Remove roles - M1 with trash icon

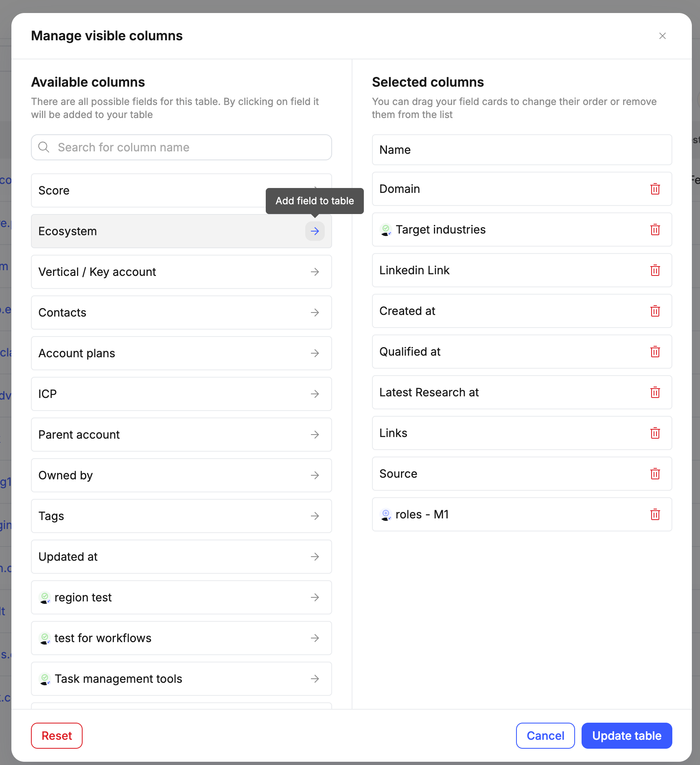coord(655,514)
